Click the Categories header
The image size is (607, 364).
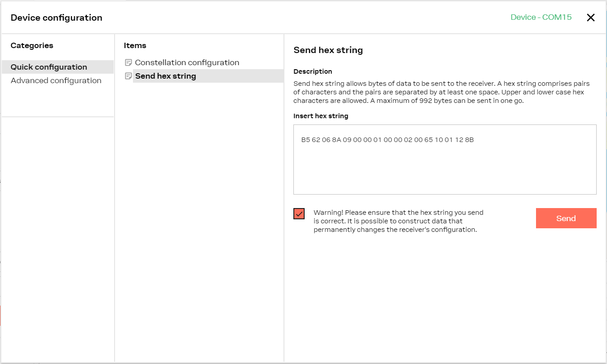(32, 45)
